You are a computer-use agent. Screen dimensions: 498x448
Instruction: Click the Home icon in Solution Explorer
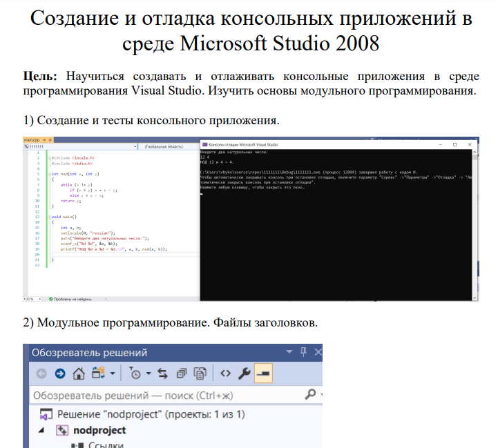click(x=79, y=374)
